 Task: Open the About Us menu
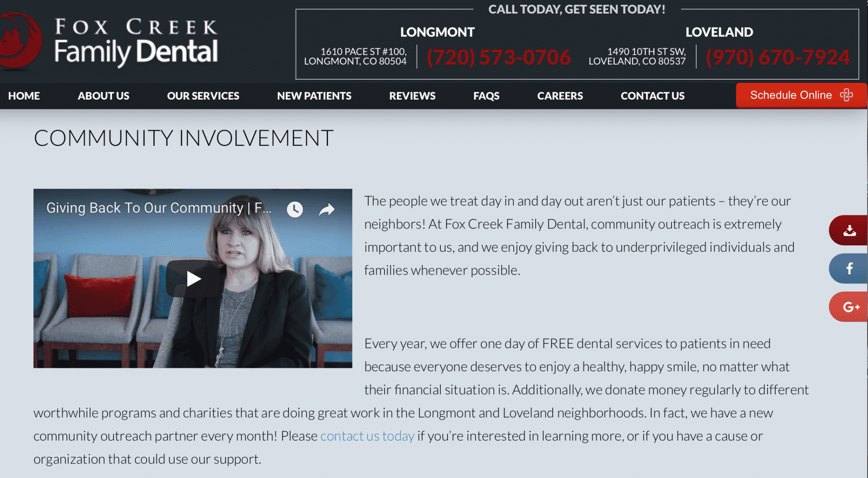pyautogui.click(x=103, y=96)
